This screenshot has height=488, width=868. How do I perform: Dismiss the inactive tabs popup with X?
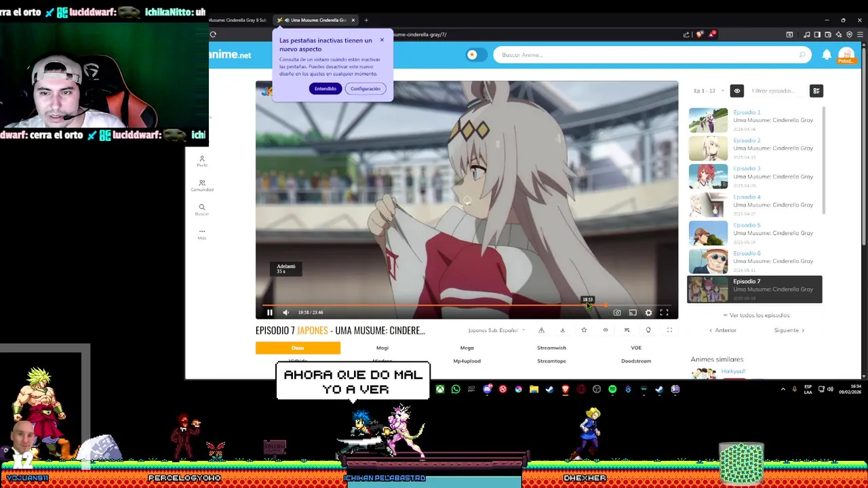(382, 40)
